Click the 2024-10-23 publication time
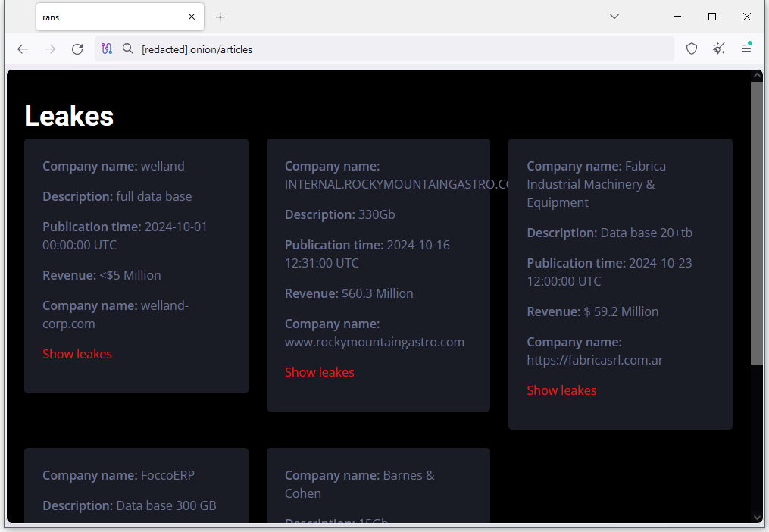The image size is (769, 532). click(x=609, y=272)
